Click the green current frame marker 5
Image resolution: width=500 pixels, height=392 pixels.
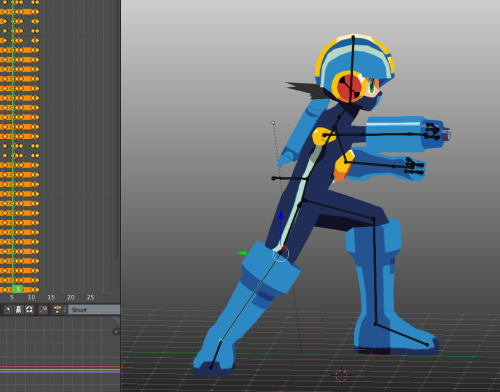17,289
